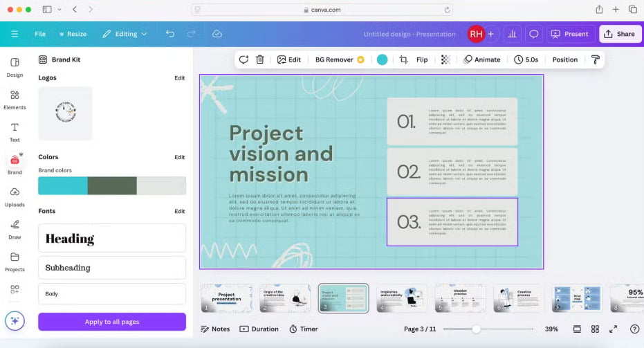Open the Design panel
This screenshot has width=644, height=348.
[15, 67]
